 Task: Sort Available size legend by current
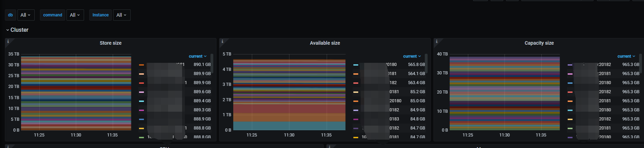coord(412,56)
